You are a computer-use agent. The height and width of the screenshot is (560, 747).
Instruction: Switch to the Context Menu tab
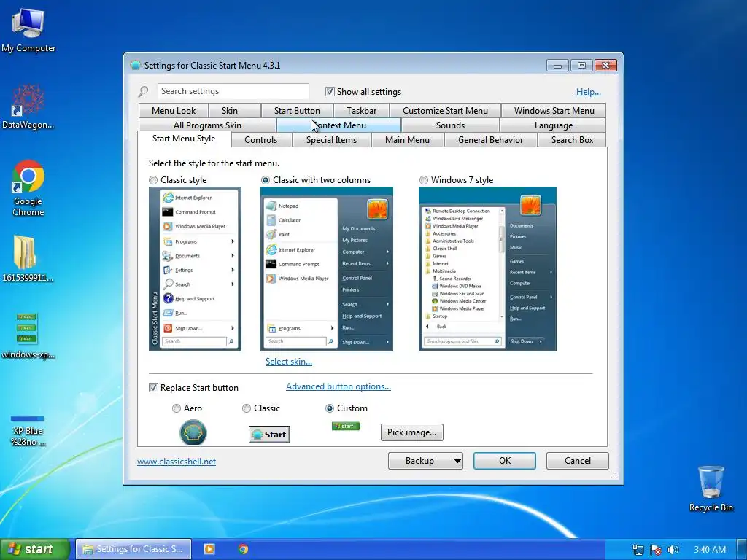(x=338, y=125)
